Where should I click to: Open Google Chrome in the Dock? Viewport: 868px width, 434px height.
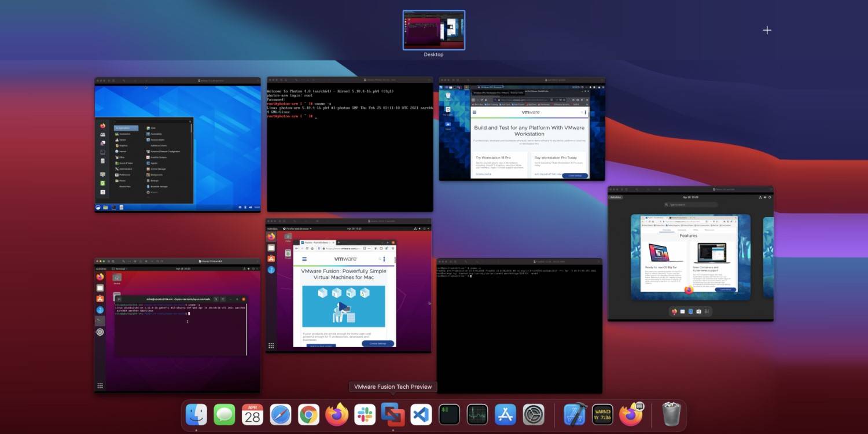point(308,414)
